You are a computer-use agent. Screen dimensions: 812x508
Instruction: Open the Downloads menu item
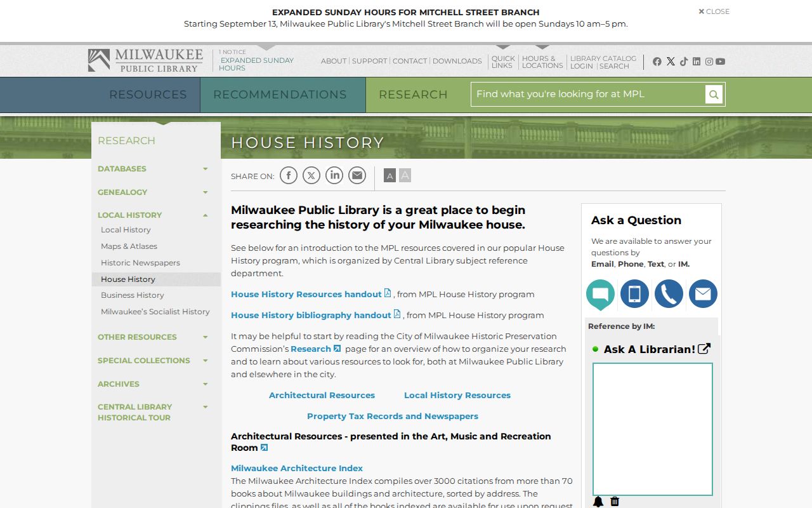point(457,61)
